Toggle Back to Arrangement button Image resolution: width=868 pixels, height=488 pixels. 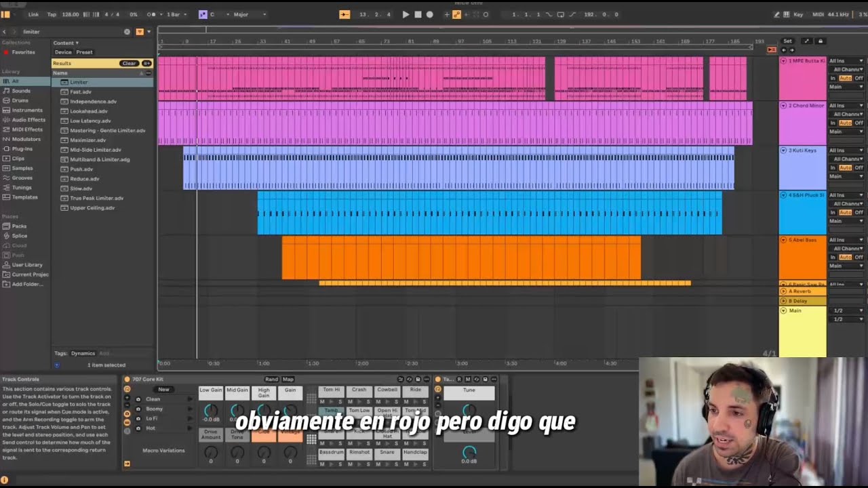(772, 49)
